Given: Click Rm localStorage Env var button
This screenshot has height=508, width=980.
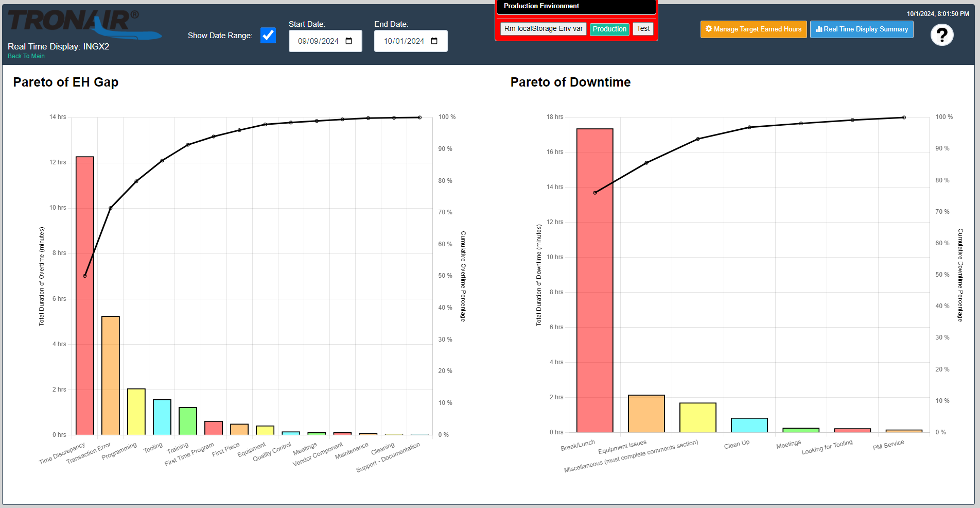Looking at the screenshot, I should 544,29.
